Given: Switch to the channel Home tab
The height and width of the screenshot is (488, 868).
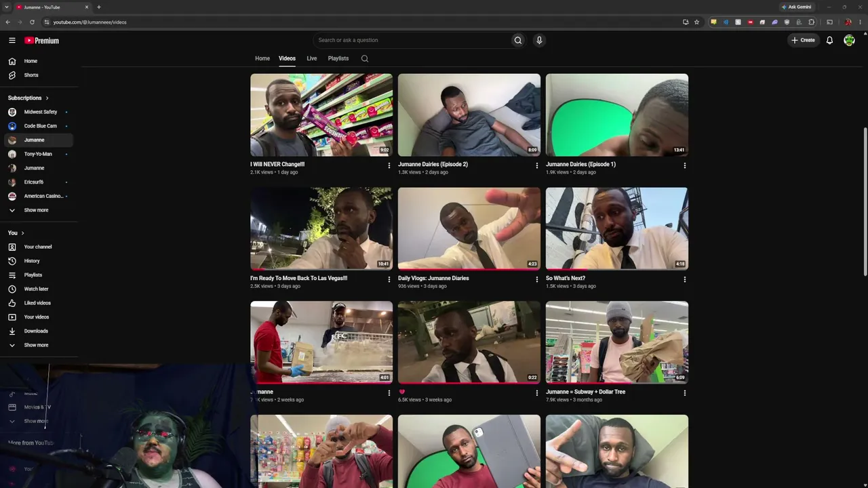Looking at the screenshot, I should pyautogui.click(x=262, y=58).
